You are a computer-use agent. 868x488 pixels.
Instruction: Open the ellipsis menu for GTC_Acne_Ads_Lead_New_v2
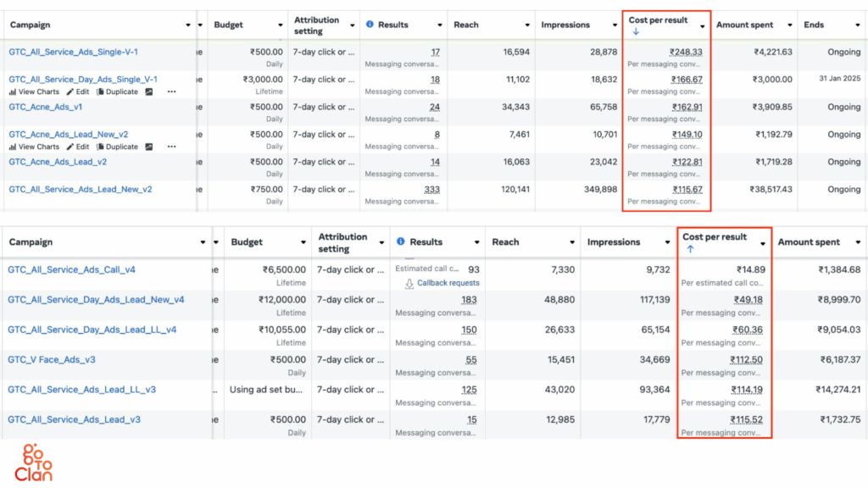tap(172, 147)
